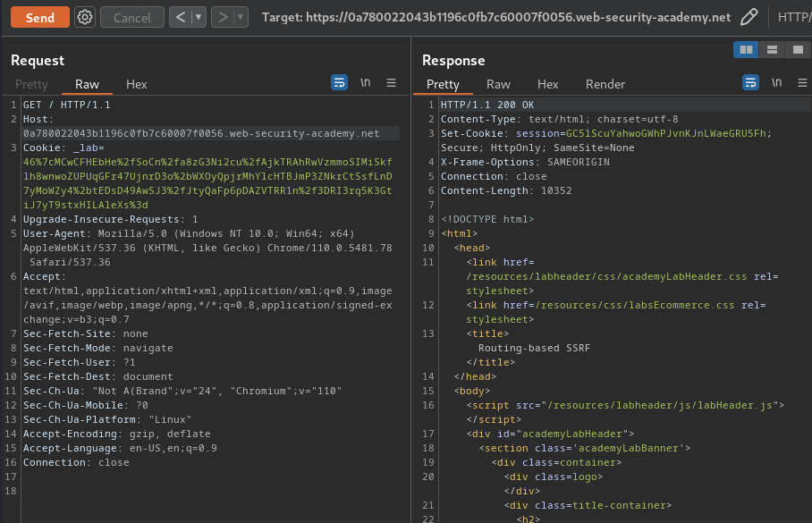
Task: Click 'X-Frame-Options: SAMEORIGIN' header
Action: 525,162
